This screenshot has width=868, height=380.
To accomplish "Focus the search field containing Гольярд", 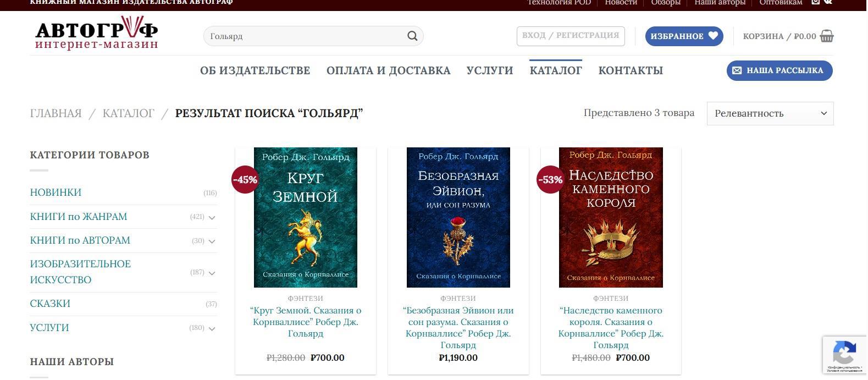I will pyautogui.click(x=305, y=36).
